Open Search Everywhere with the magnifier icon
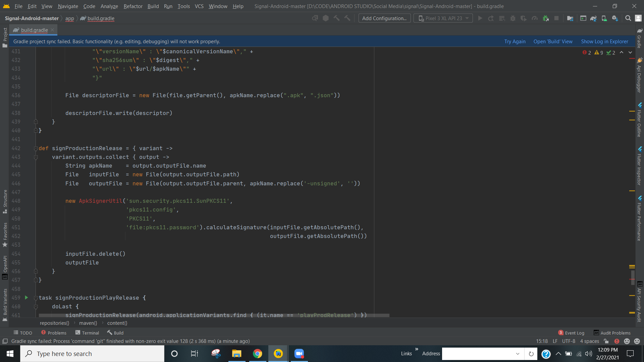This screenshot has height=362, width=644. (x=628, y=18)
